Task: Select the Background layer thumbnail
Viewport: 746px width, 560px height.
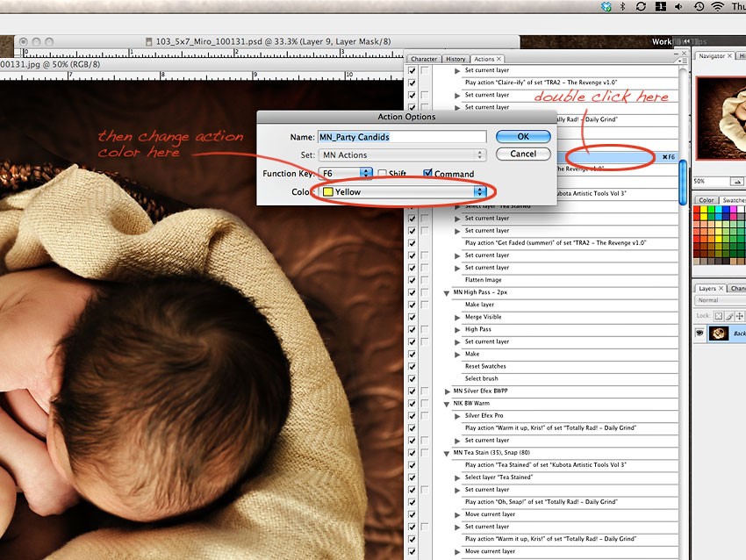Action: point(719,333)
